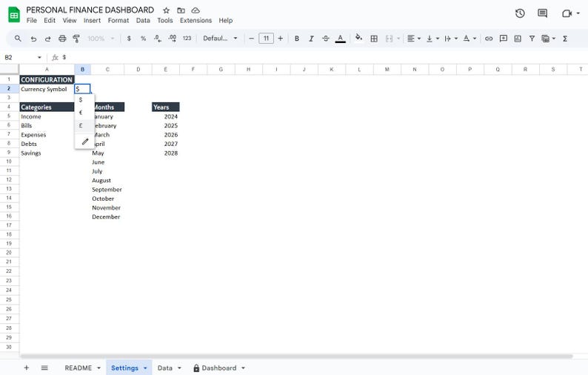Image resolution: width=588 pixels, height=375 pixels.
Task: Decrease decimal places
Action: coord(158,39)
